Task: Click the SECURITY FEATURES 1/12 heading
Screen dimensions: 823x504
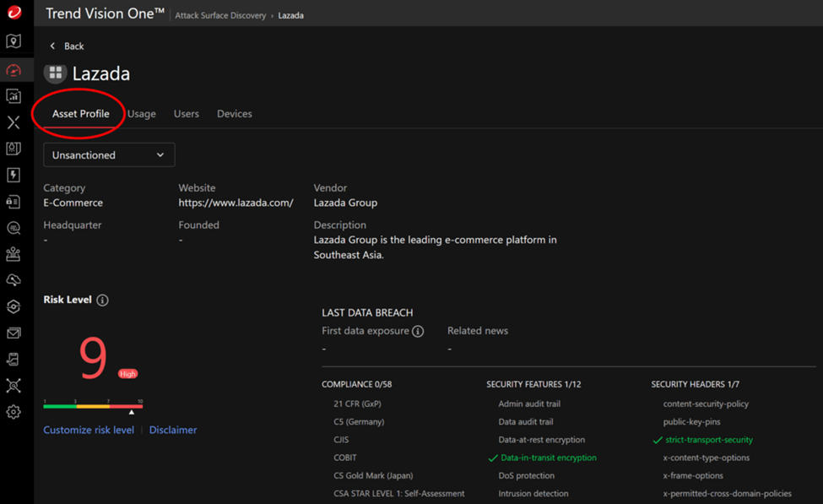Action: (533, 384)
